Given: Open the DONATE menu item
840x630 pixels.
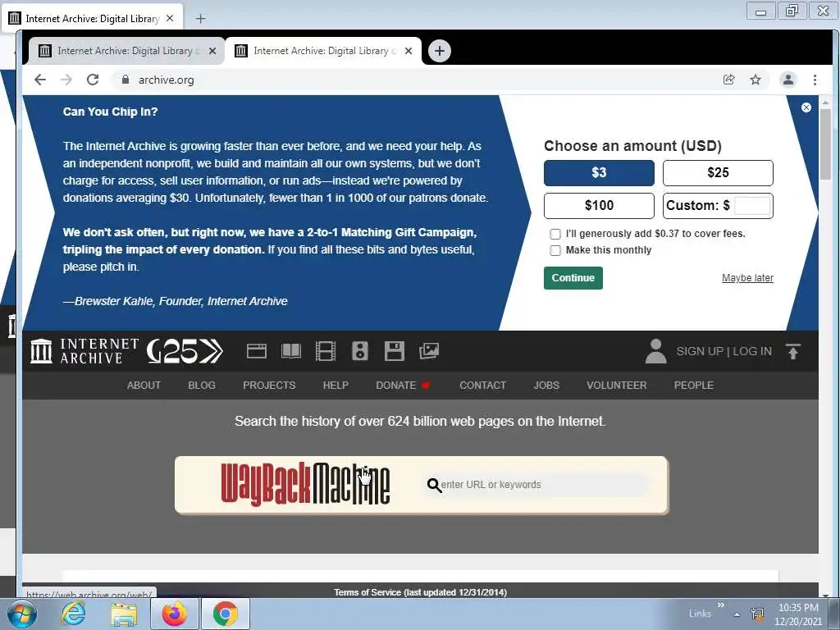Looking at the screenshot, I should (x=403, y=386).
